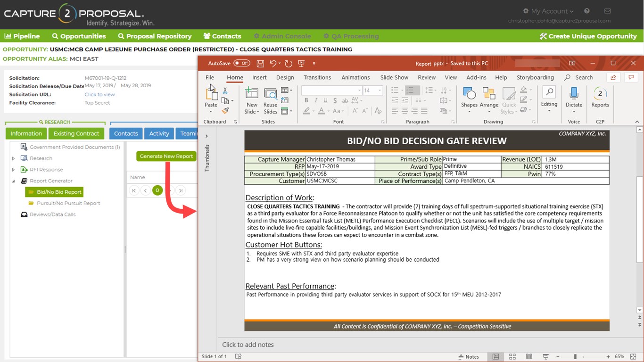Open the Customize Quick Access Toolbar dropdown

tap(314, 64)
